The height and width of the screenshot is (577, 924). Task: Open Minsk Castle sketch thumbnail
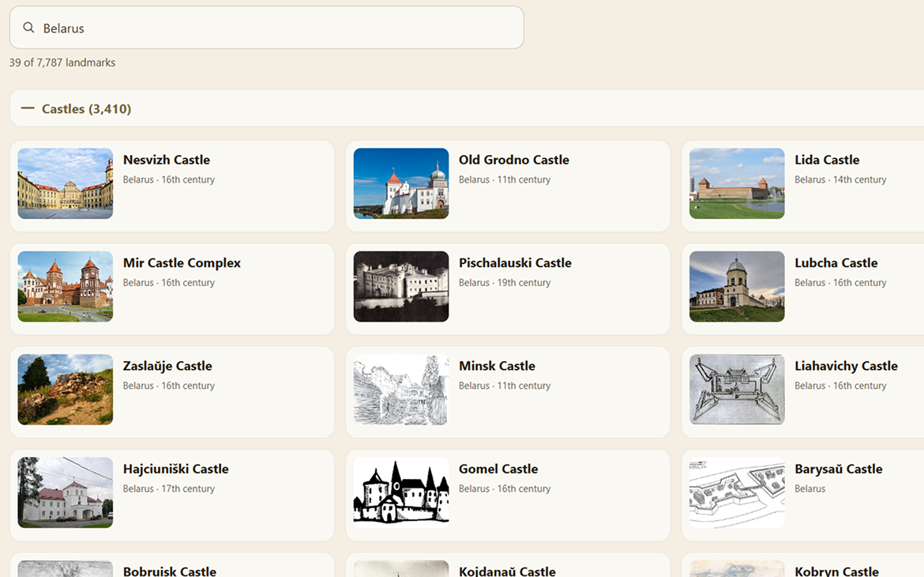pyautogui.click(x=401, y=390)
